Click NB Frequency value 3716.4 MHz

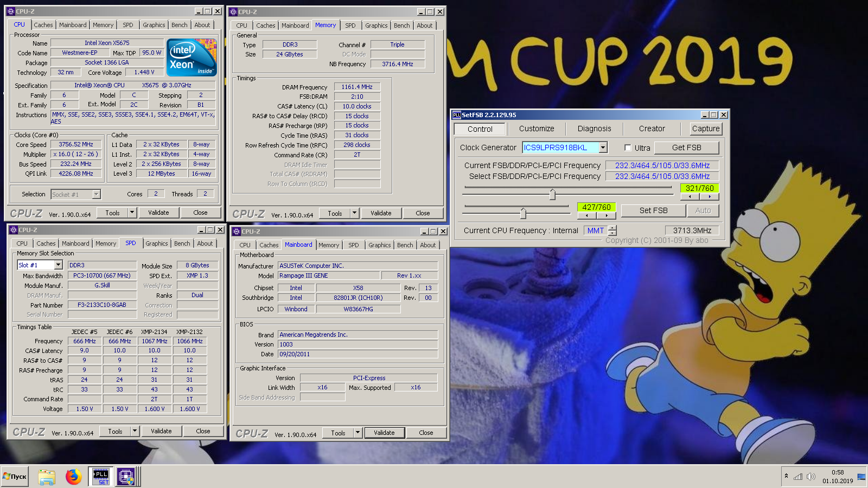coord(397,64)
